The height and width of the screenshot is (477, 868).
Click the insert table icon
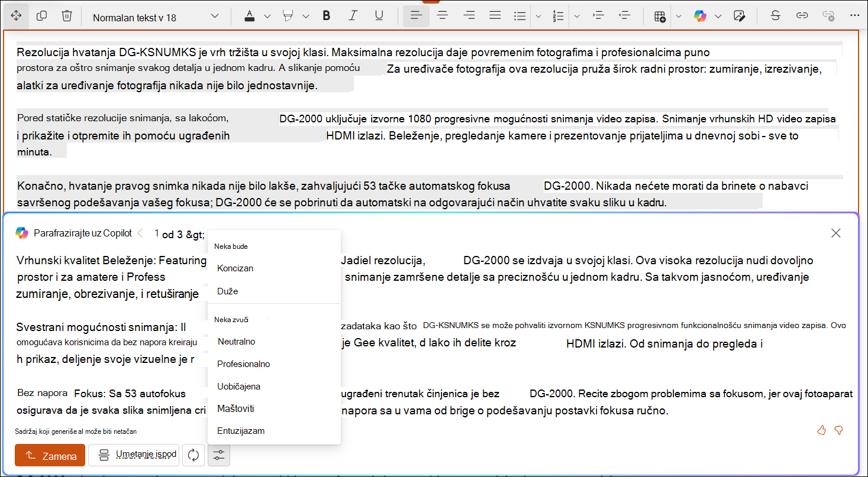click(660, 16)
